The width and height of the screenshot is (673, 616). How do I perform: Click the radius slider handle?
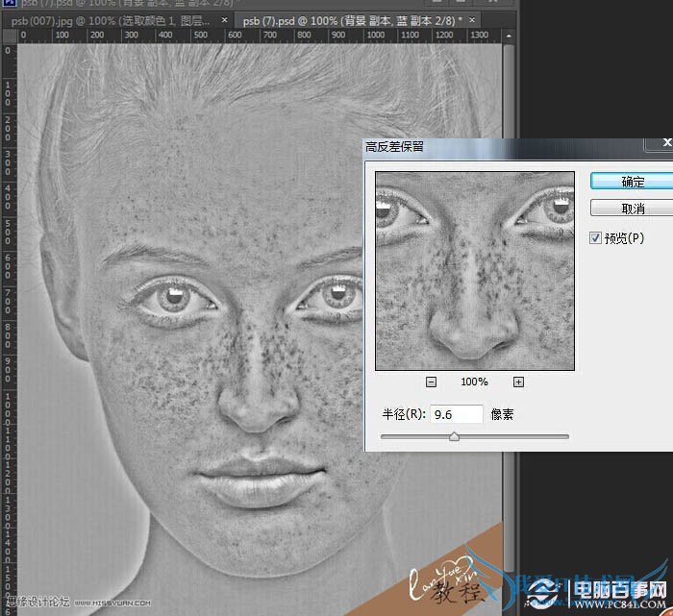[x=454, y=436]
